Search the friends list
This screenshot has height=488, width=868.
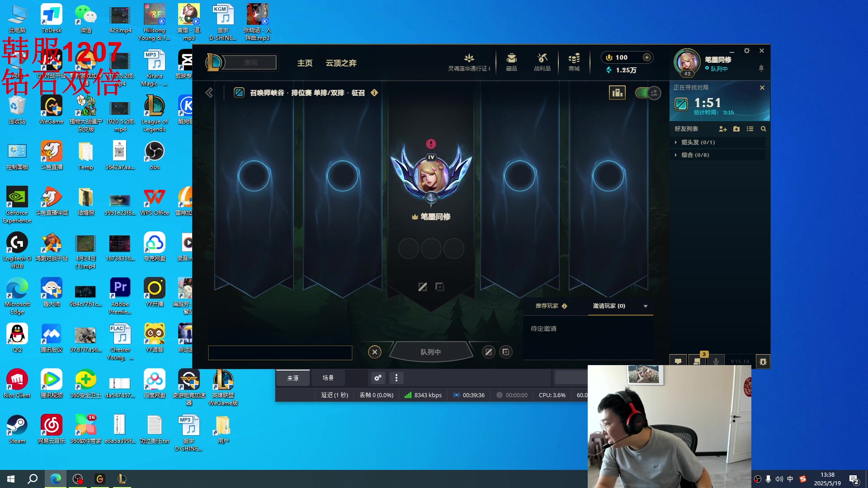[x=764, y=129]
